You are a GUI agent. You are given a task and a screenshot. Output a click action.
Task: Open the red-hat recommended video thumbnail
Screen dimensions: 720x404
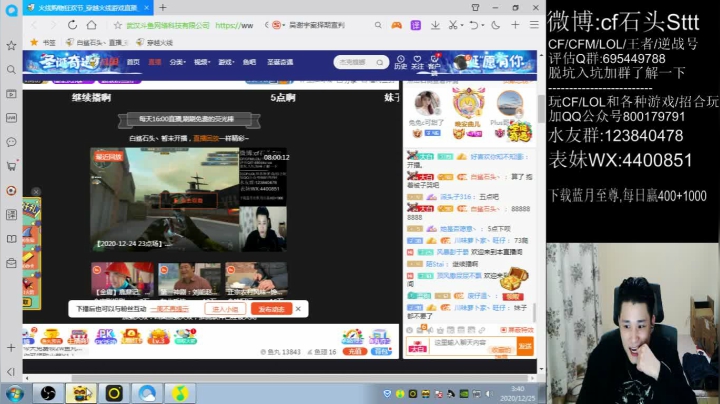tap(122, 279)
